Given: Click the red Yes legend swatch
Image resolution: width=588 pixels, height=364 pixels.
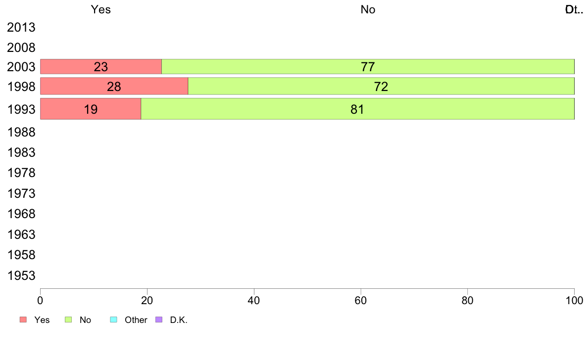Looking at the screenshot, I should click(23, 319).
